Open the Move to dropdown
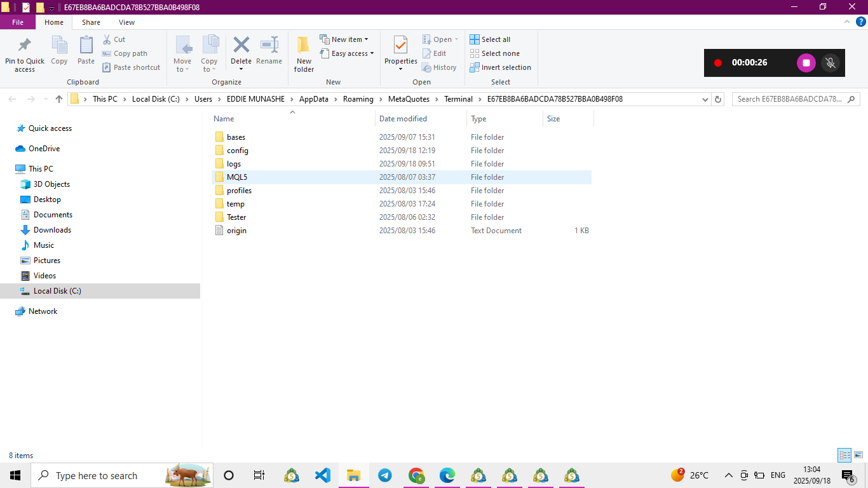Image resolution: width=868 pixels, height=488 pixels. [x=183, y=54]
